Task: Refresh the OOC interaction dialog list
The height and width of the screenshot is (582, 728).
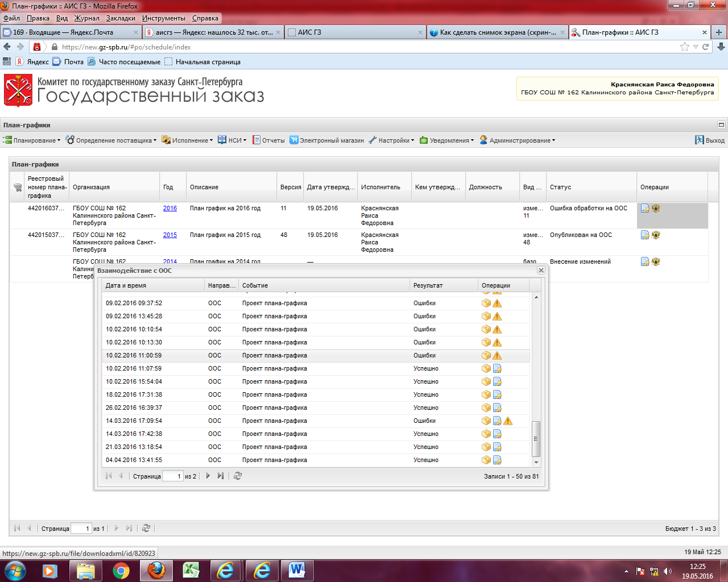Action: [238, 476]
